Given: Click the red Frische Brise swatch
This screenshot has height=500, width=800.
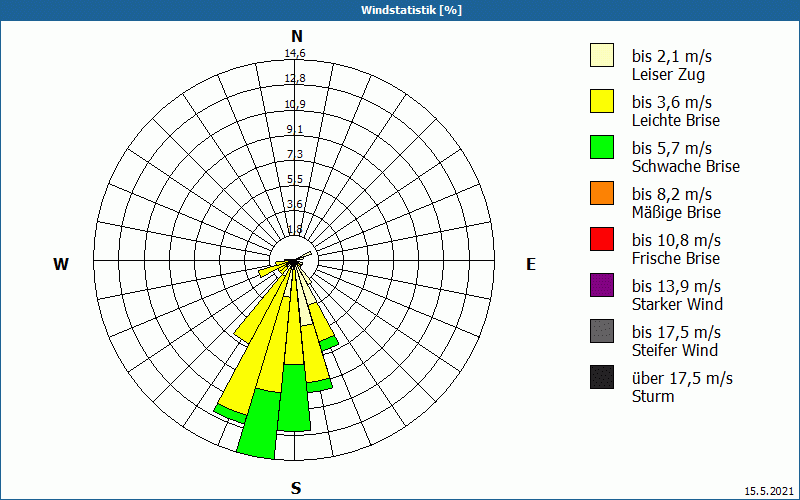Looking at the screenshot, I should [x=602, y=239].
